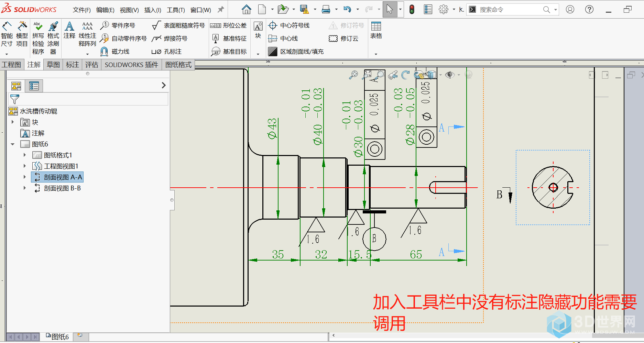This screenshot has height=343, width=644.
Task: Switch to the 草图 tab
Action: tap(53, 65)
